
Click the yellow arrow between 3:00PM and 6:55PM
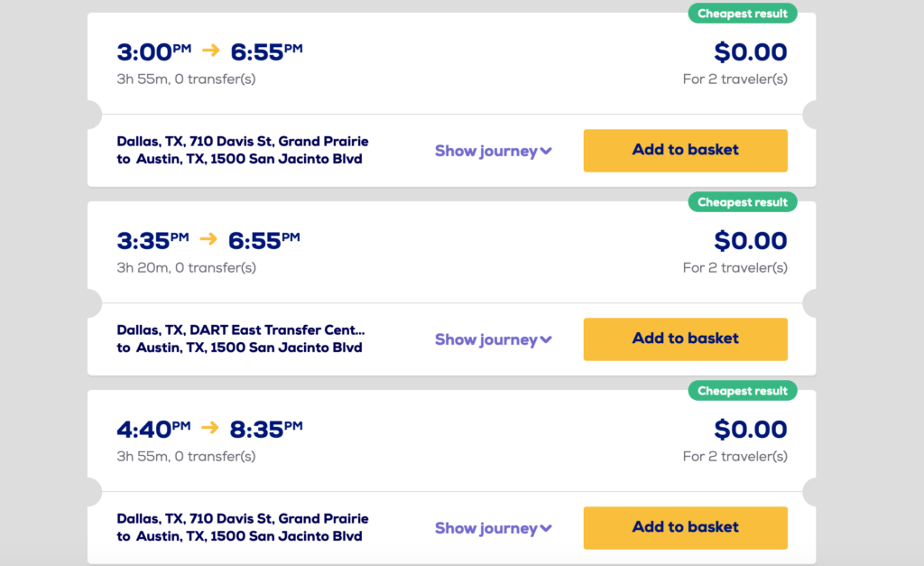click(210, 51)
